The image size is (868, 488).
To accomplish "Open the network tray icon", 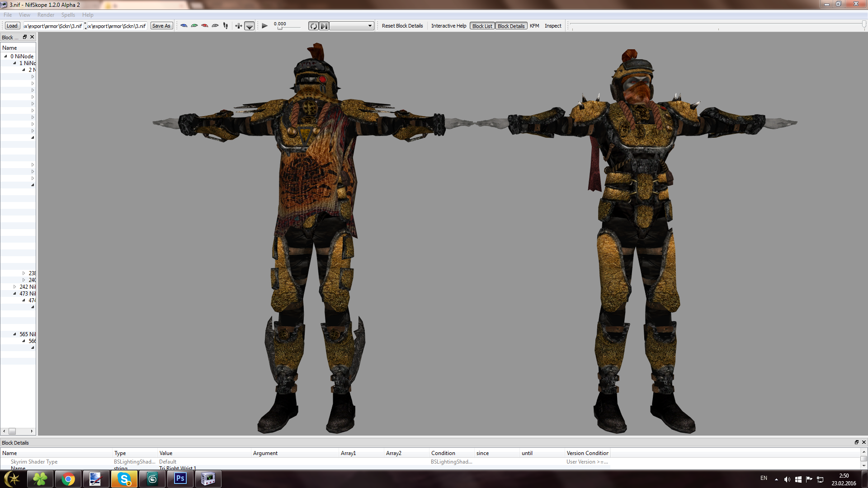I will click(x=820, y=479).
